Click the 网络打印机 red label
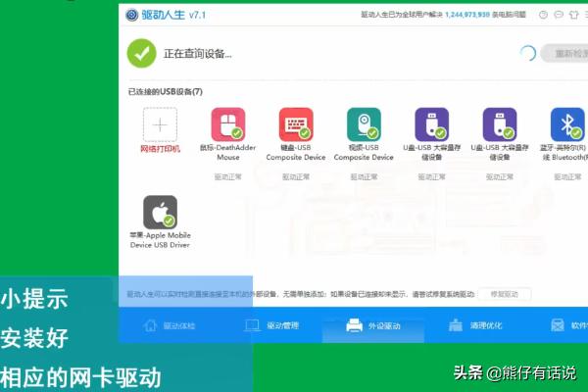Viewport: 588px width, 392px height. [x=161, y=149]
